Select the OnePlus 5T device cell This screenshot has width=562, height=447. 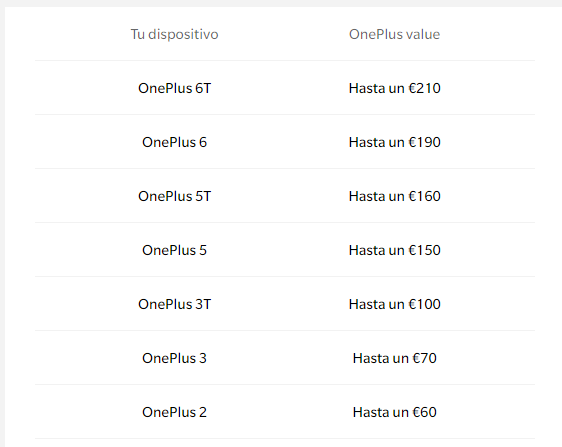pos(175,196)
